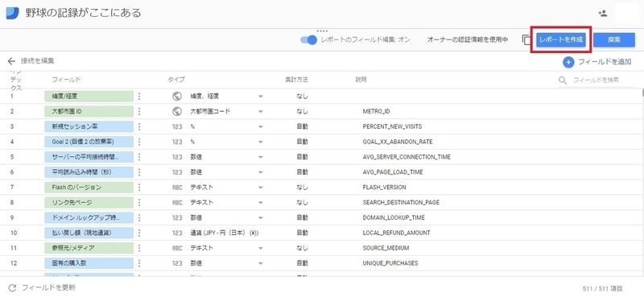Screen dimensions: 644x297
Task: Toggle レポートのフィールド編集 switch off
Action: [309, 40]
